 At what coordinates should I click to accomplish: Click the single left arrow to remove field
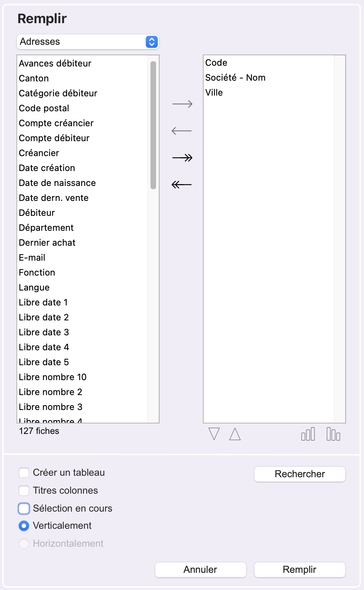(182, 131)
